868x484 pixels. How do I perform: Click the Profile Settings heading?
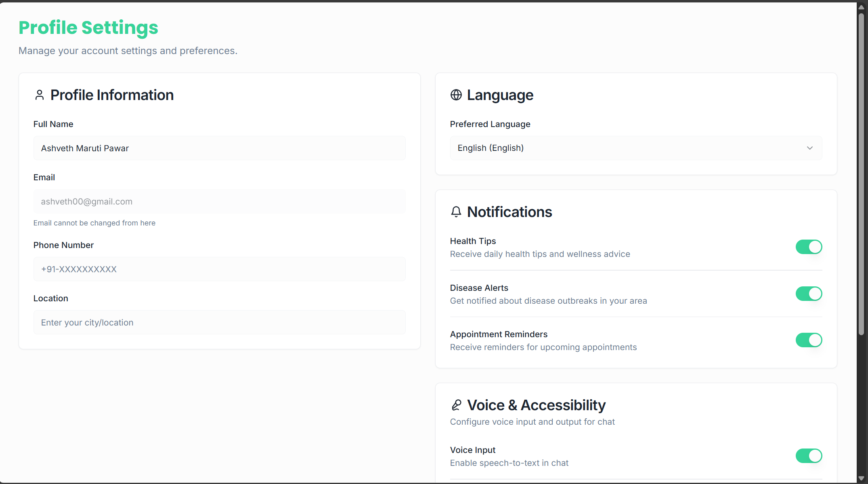88,28
